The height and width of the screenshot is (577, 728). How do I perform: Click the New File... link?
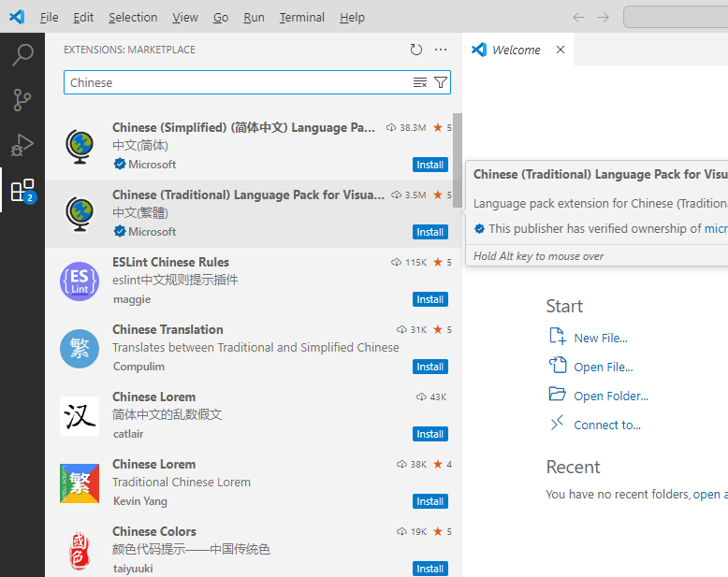click(x=601, y=339)
